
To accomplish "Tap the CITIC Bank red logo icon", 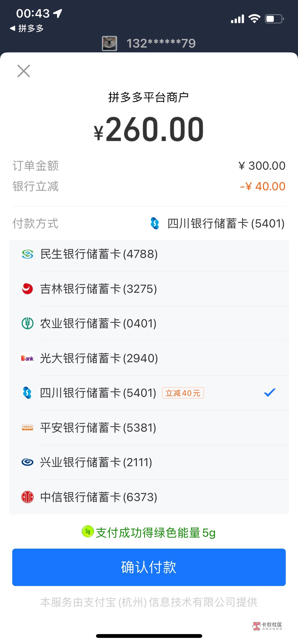I will click(28, 497).
